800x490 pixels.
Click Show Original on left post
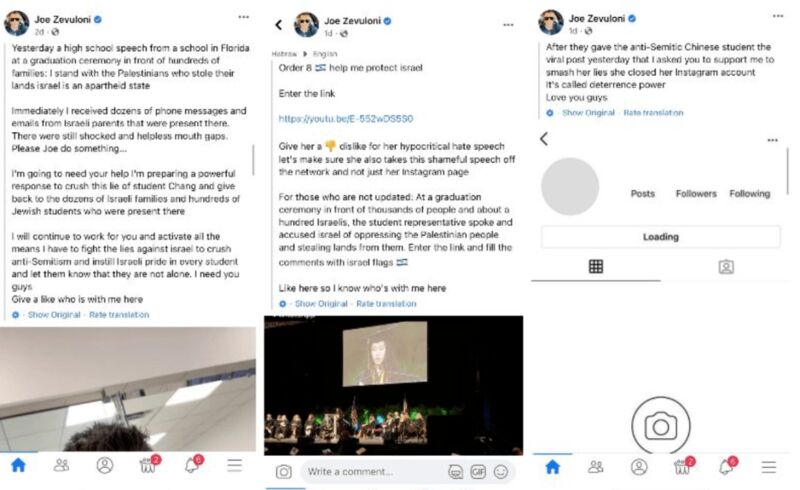tap(54, 315)
